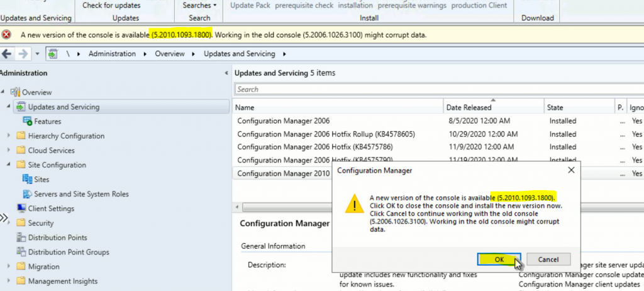Screen dimensions: 644x291
Task: Collapse the Overview tree node
Action: click(x=3, y=92)
